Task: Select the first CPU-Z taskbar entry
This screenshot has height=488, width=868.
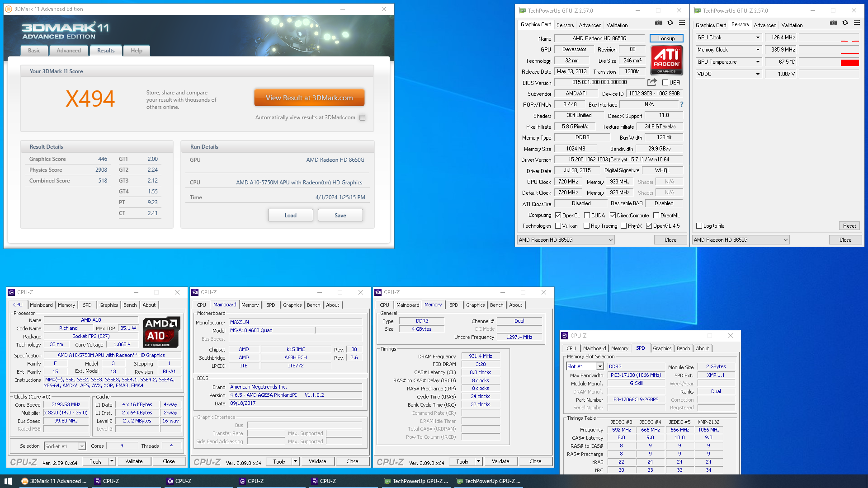Action: pos(127,481)
